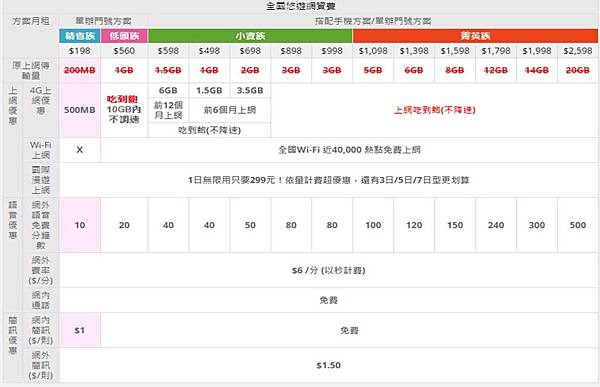Click the 單辦門號方案 header above 精省族

pos(103,21)
